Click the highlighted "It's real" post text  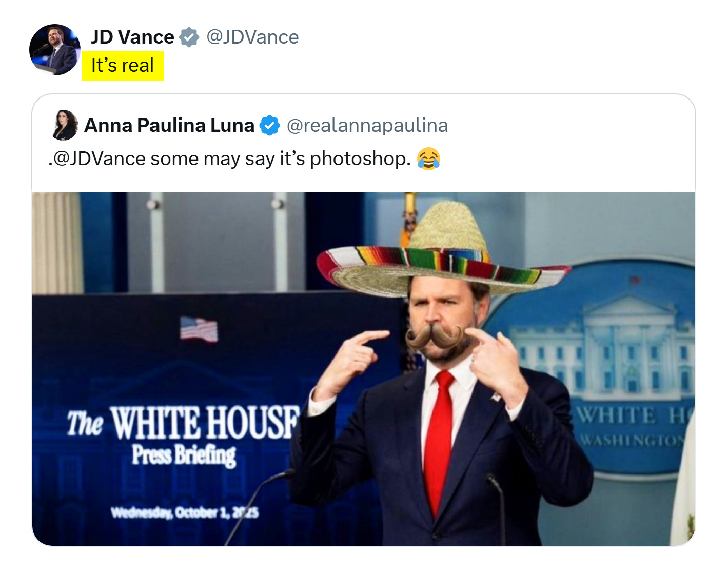[x=123, y=66]
